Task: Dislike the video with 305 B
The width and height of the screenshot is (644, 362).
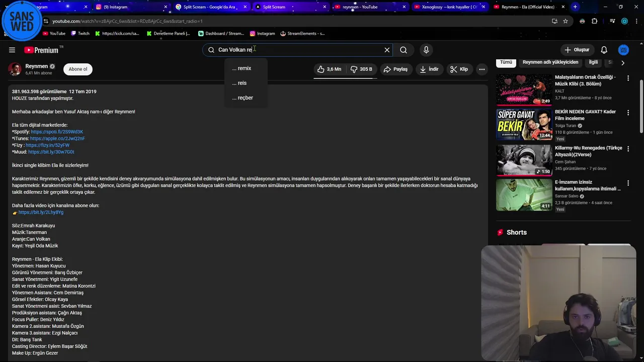Action: (361, 69)
